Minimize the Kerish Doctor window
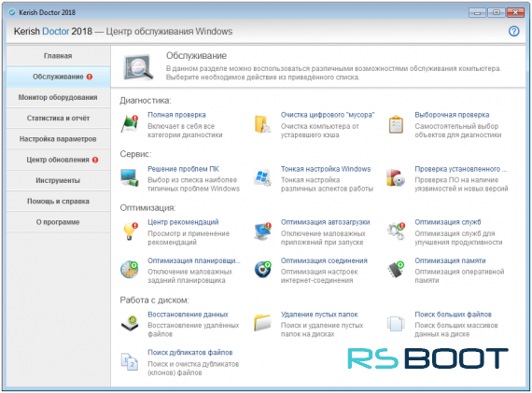 pos(477,12)
